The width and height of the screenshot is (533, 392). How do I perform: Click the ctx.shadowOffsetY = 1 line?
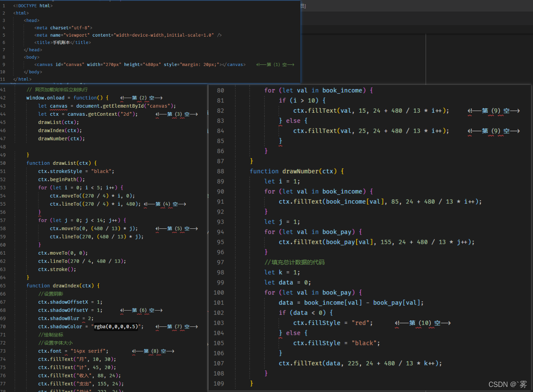pyautogui.click(x=70, y=310)
